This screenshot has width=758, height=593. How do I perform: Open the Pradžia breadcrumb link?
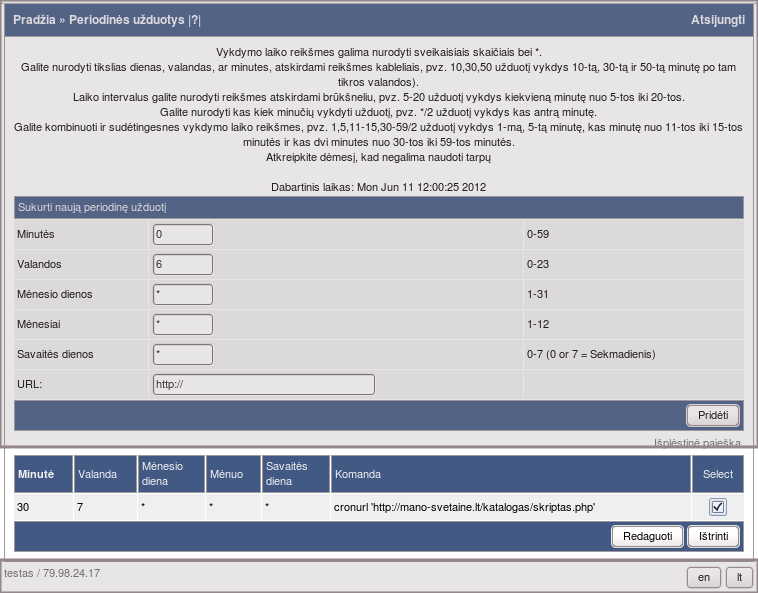(34, 20)
